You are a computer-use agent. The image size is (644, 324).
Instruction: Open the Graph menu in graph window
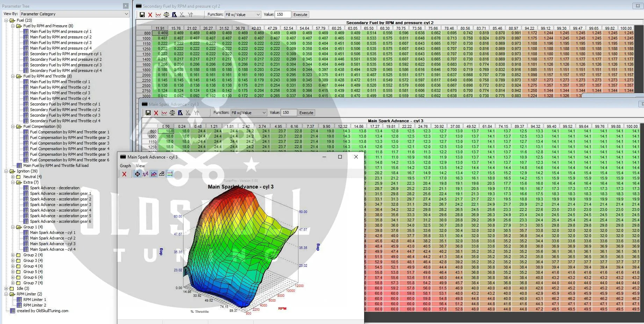click(125, 166)
